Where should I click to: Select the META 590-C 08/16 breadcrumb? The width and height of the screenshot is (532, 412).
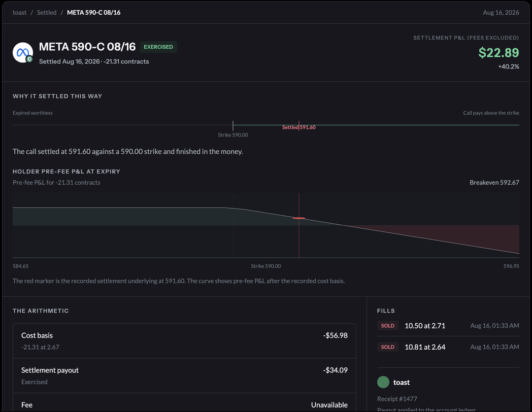pos(93,13)
